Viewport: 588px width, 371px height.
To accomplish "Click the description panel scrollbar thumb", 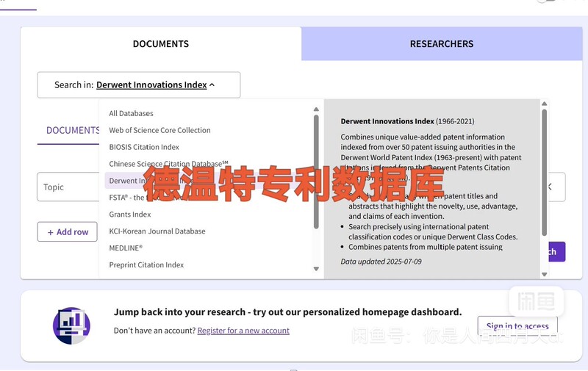I will point(545,173).
